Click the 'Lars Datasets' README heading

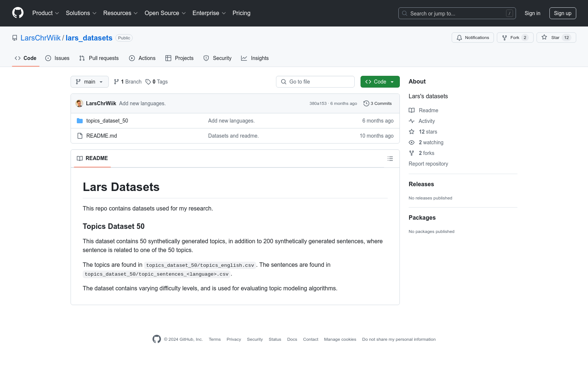(121, 187)
